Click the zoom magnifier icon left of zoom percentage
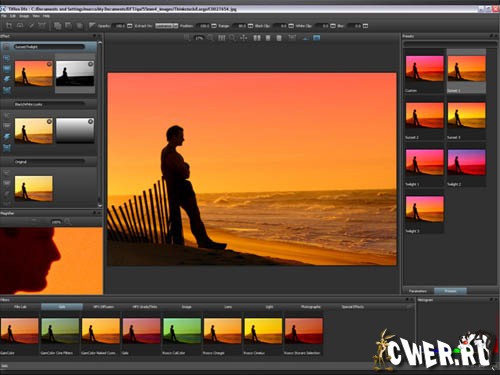 point(188,38)
